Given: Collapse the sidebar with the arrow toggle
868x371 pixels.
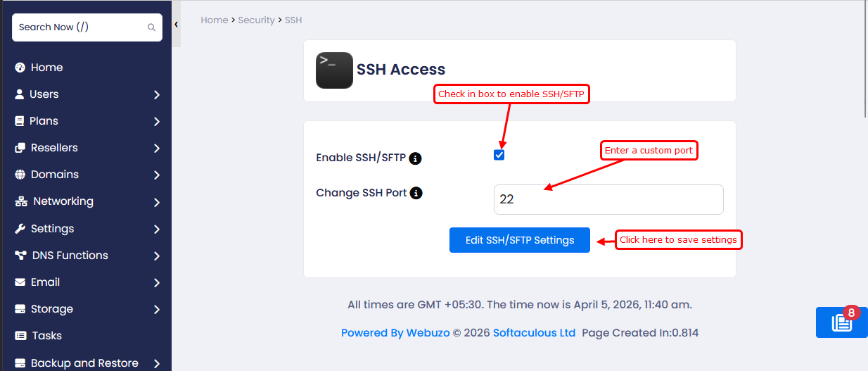Looking at the screenshot, I should [x=176, y=24].
